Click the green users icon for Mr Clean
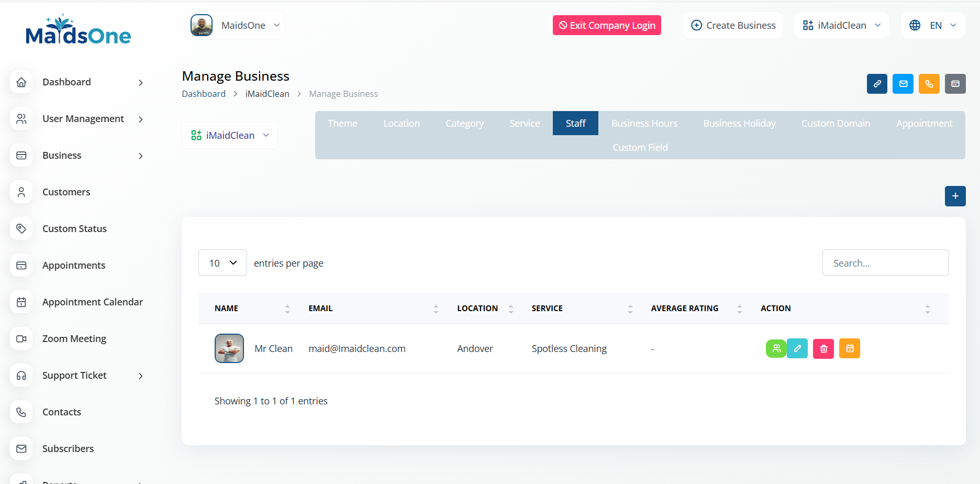The image size is (980, 484). tap(776, 348)
